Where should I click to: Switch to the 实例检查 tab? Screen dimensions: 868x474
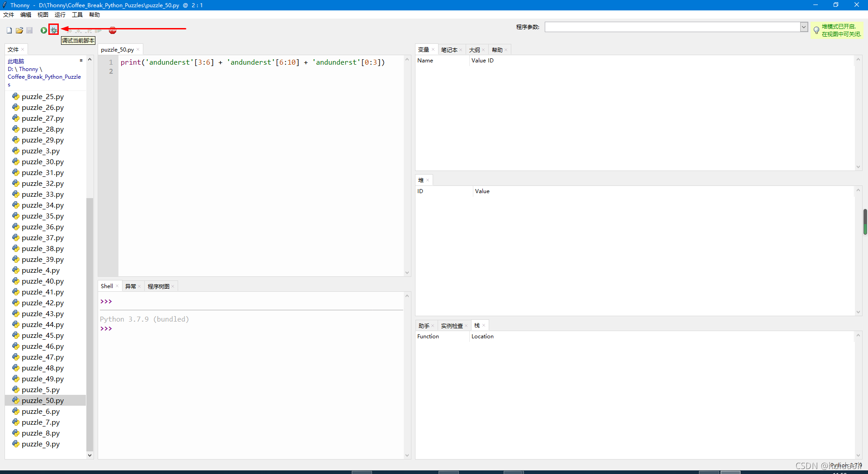coord(452,326)
